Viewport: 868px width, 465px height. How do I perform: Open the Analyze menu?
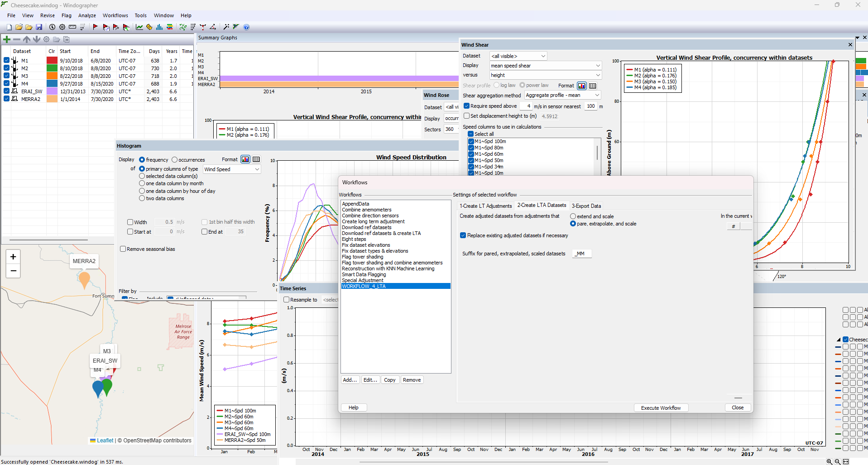tap(87, 15)
